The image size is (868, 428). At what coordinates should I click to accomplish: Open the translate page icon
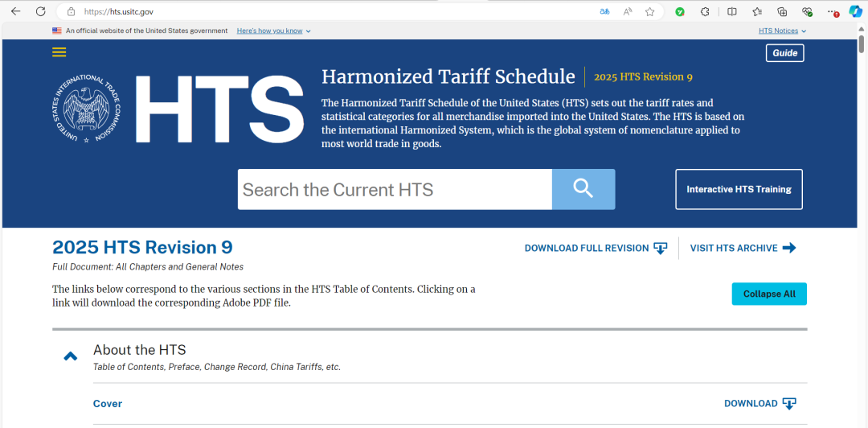click(604, 11)
